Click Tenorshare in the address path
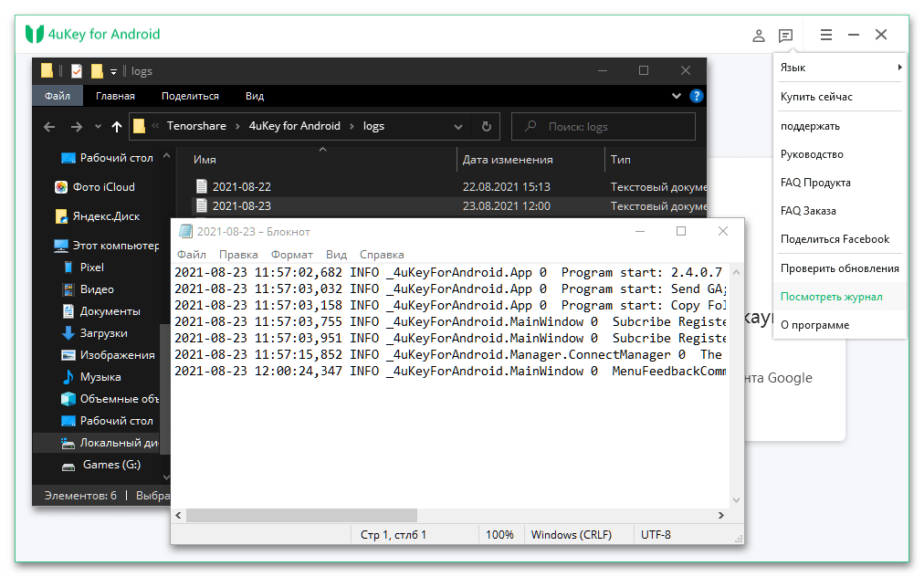 pyautogui.click(x=196, y=126)
